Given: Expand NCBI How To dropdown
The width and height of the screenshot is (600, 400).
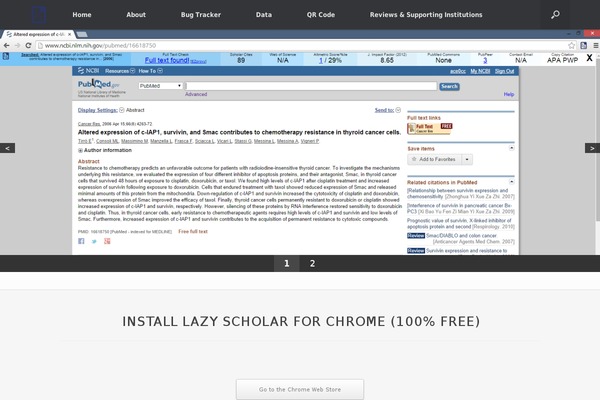Looking at the screenshot, I should click(150, 71).
